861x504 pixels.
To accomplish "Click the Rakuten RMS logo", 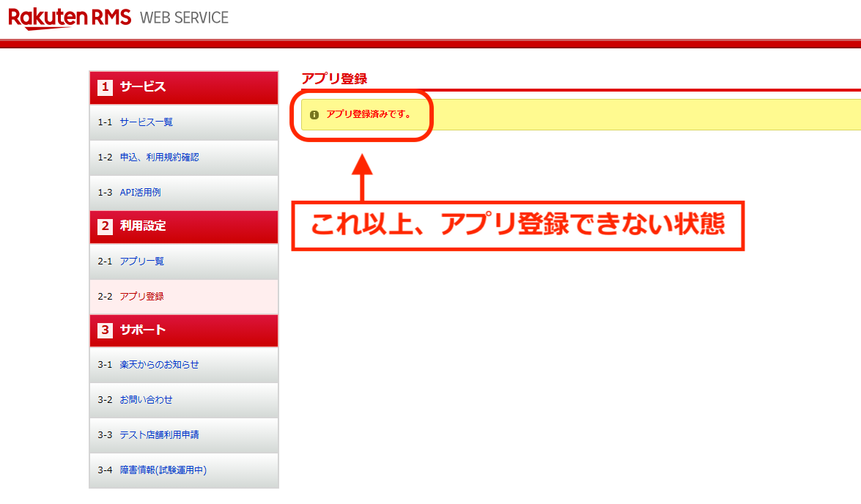I will click(x=70, y=18).
